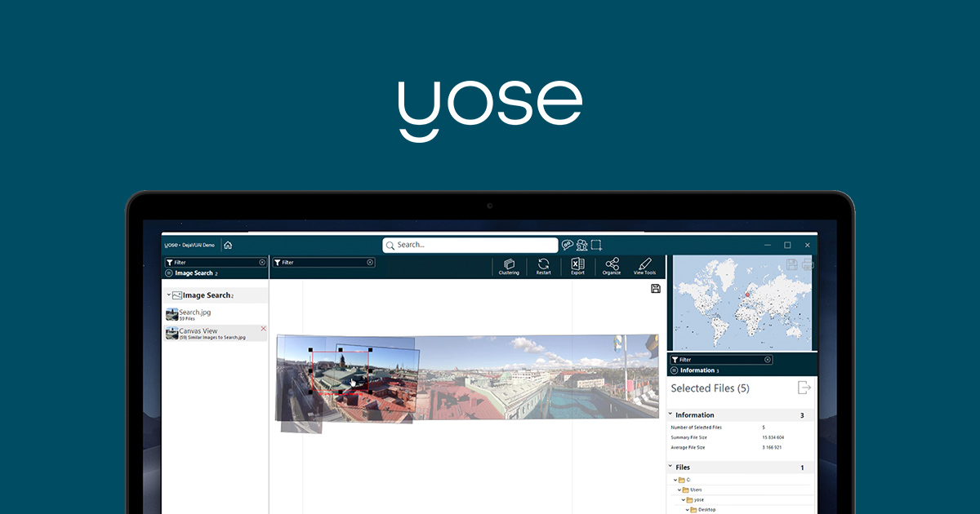Click the printer icon on the map
The image size is (980, 514).
pyautogui.click(x=807, y=264)
